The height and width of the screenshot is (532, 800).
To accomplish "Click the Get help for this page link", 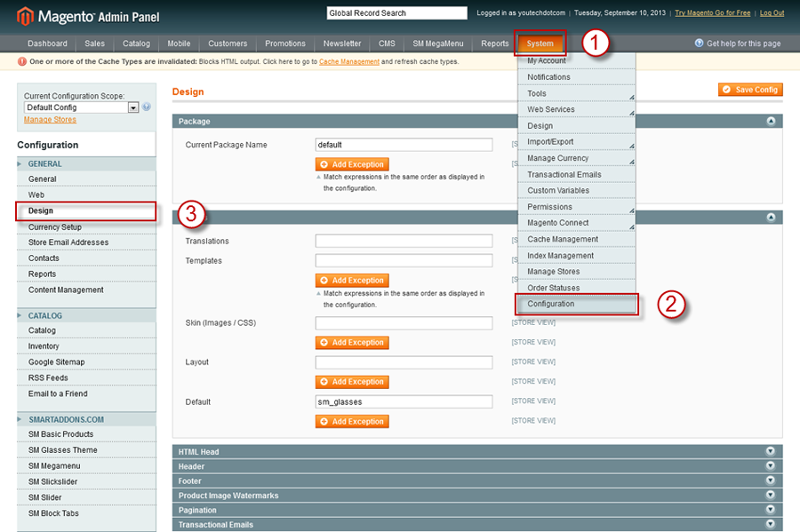I will pos(743,44).
